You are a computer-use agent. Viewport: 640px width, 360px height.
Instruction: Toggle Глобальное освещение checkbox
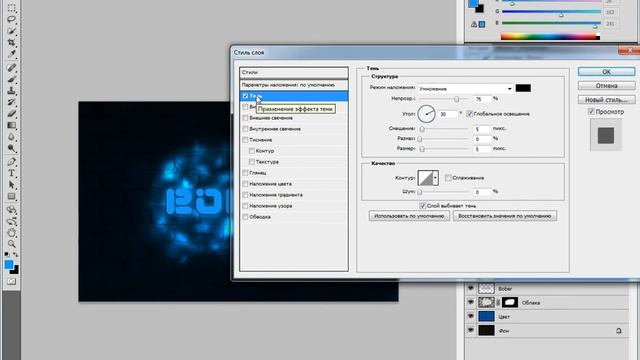tap(470, 114)
